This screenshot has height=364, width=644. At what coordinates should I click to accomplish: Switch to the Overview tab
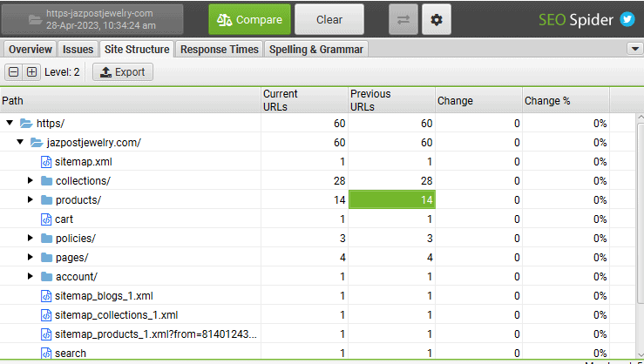pos(30,50)
